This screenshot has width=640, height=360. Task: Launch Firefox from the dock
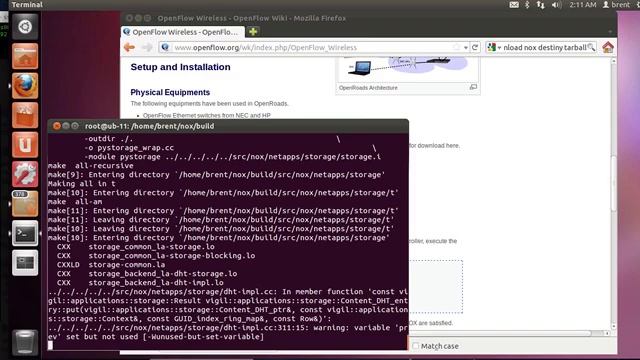[25, 86]
